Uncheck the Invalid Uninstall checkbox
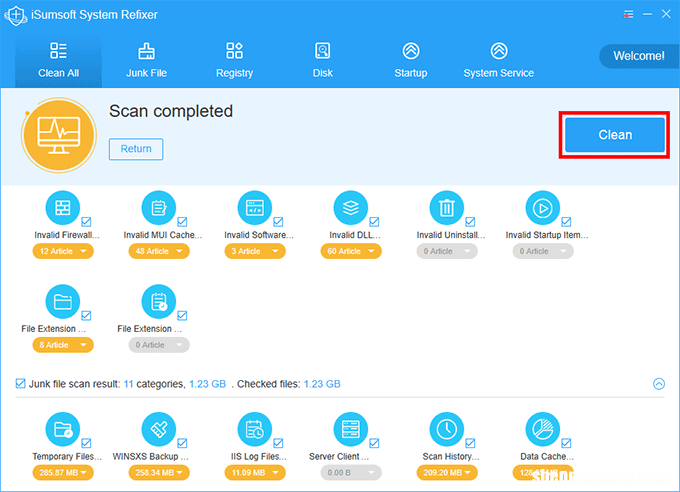680x492 pixels. point(470,222)
